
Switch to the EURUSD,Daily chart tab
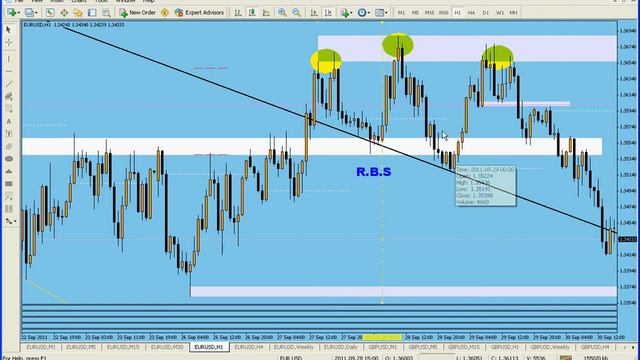click(x=341, y=347)
